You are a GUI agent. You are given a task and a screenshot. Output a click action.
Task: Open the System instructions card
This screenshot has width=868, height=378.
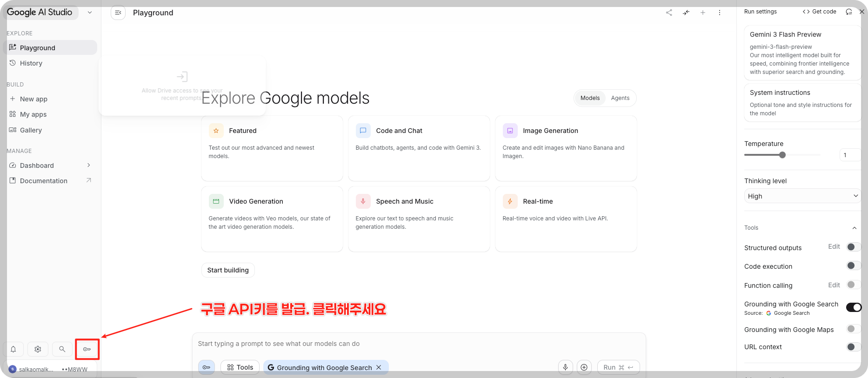point(802,103)
